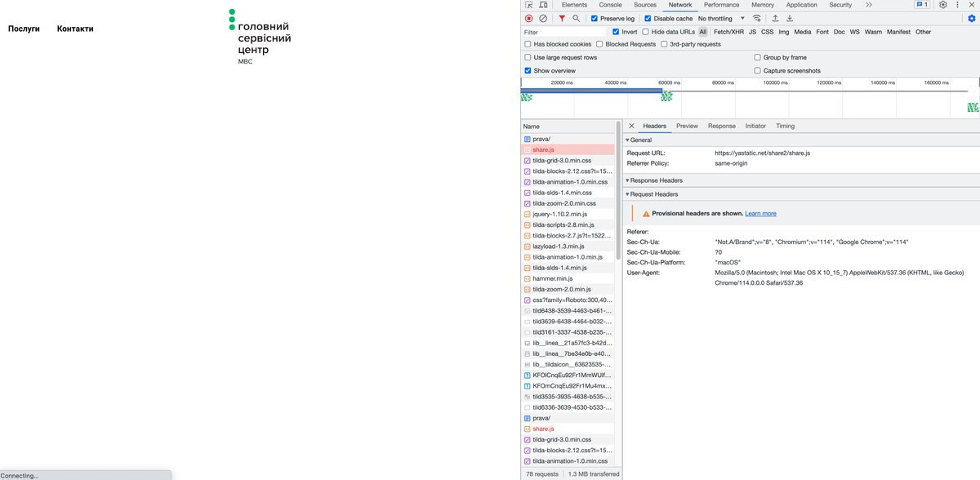Clear the network log

pyautogui.click(x=543, y=18)
